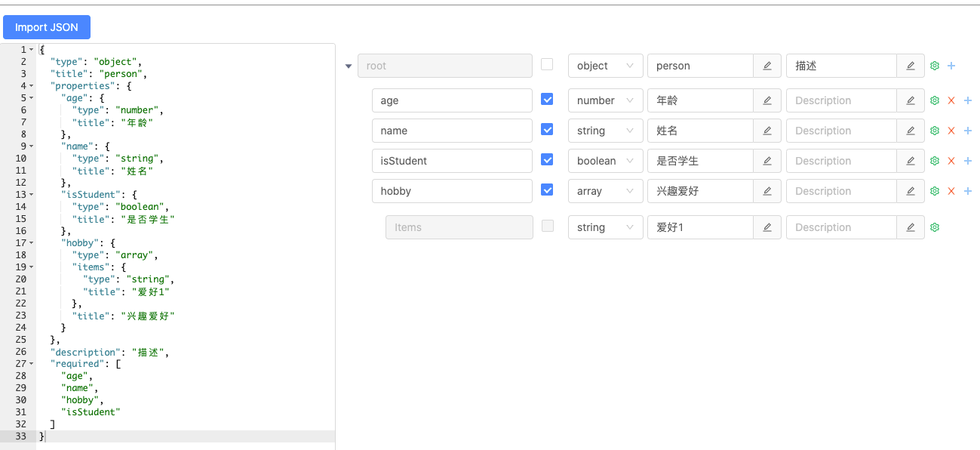Toggle required checkbox for isStudent
This screenshot has height=450, width=980.
point(547,159)
